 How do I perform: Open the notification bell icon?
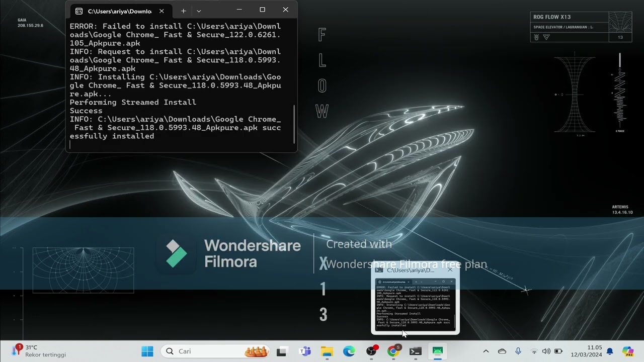click(610, 351)
